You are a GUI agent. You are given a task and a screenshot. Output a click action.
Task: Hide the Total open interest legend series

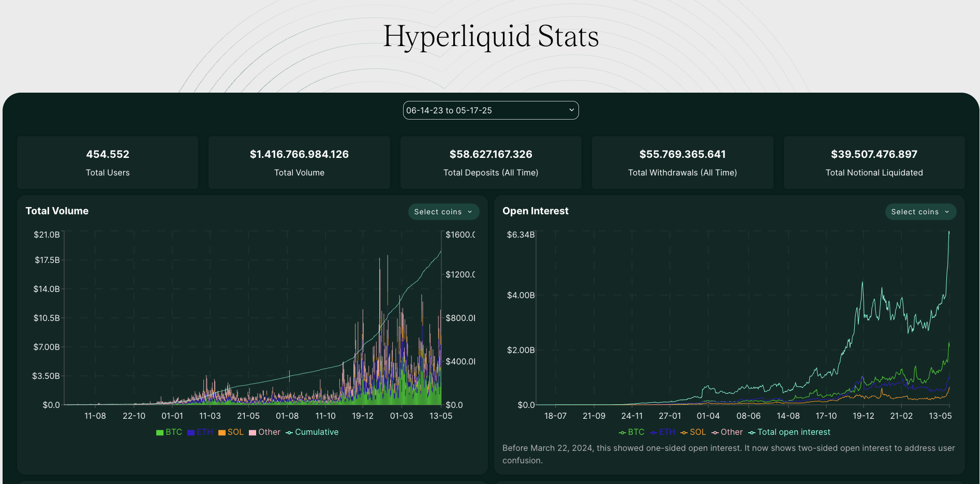[x=789, y=432]
